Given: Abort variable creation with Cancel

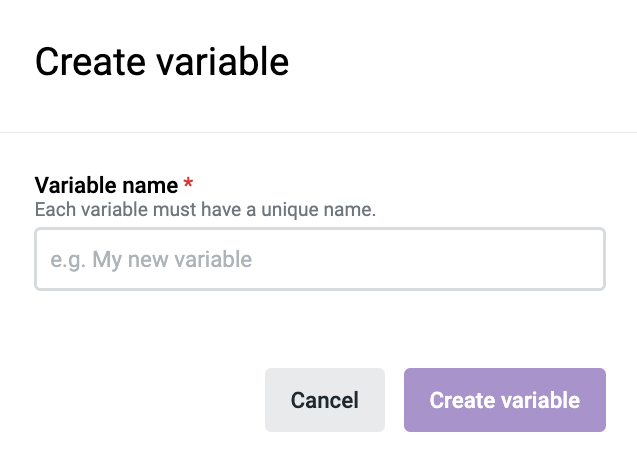Looking at the screenshot, I should (x=324, y=400).
